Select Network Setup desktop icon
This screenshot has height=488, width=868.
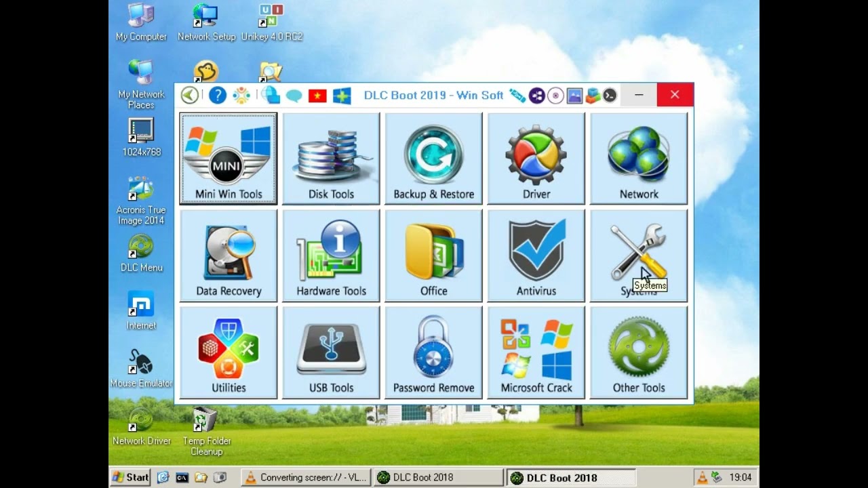tap(206, 22)
